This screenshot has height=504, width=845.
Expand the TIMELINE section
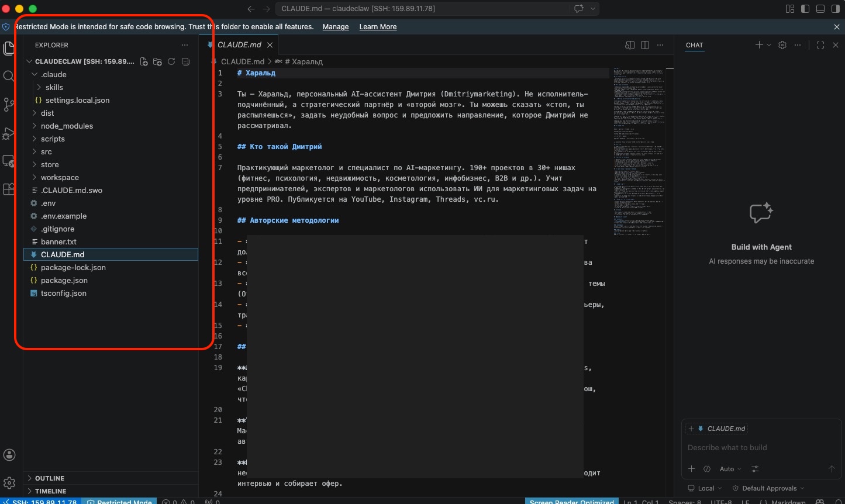(x=111, y=491)
